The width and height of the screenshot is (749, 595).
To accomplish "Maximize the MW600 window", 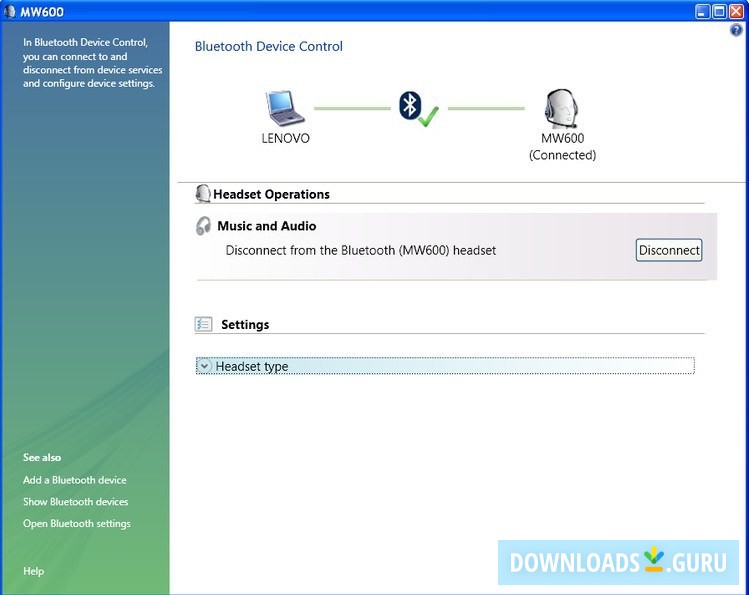I will 719,11.
